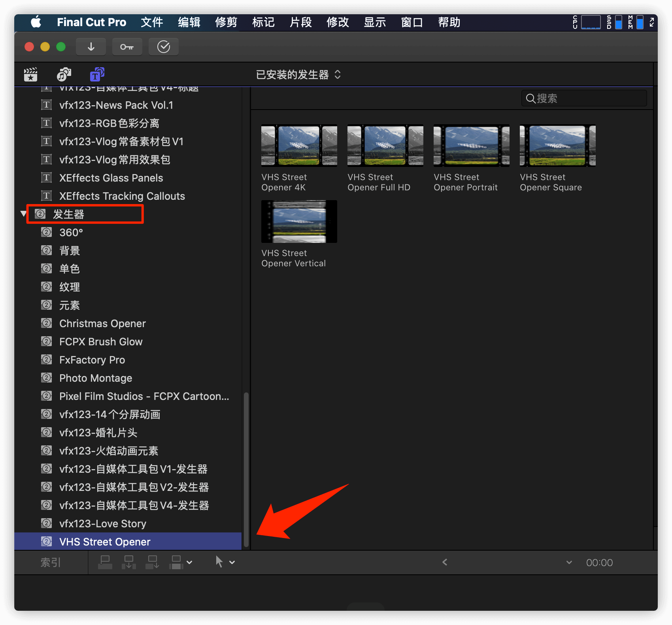Open the 帮助 menu
Screen dimensions: 672x625
coord(449,22)
